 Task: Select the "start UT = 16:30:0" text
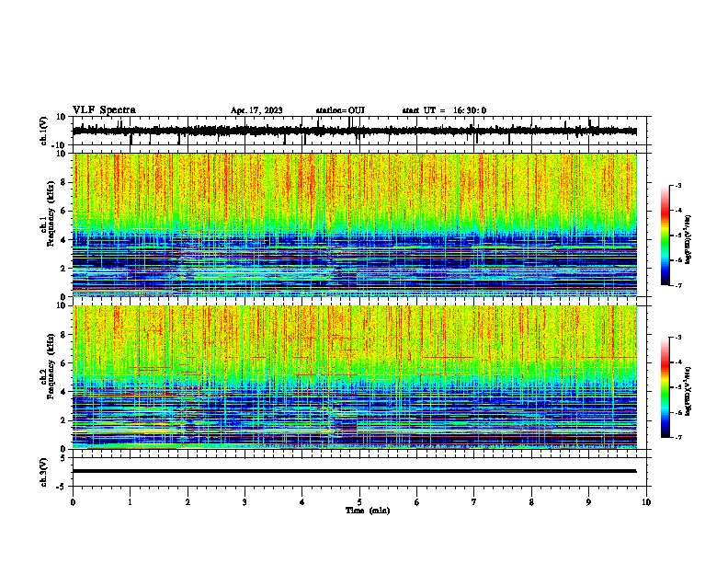tap(444, 110)
